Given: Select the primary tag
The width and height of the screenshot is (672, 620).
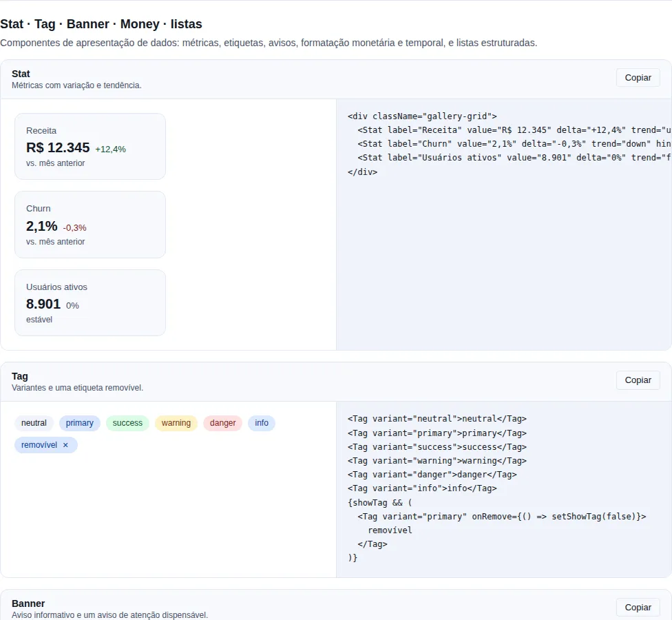Looking at the screenshot, I should click(80, 423).
